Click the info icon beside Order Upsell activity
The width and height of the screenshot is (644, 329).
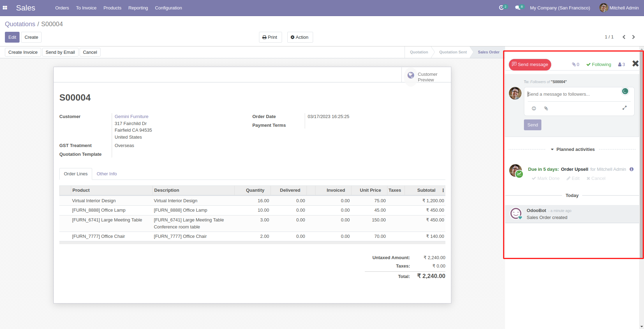[x=631, y=169]
